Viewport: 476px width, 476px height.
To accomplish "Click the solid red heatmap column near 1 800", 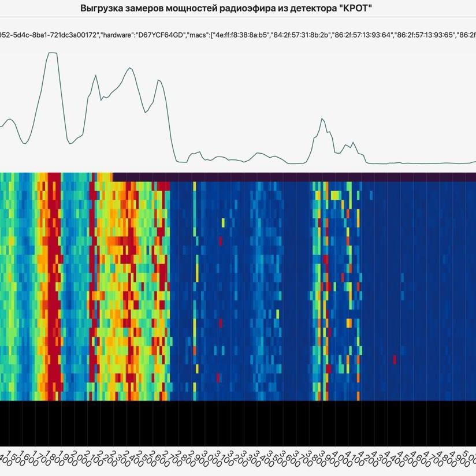I will 53,287.
